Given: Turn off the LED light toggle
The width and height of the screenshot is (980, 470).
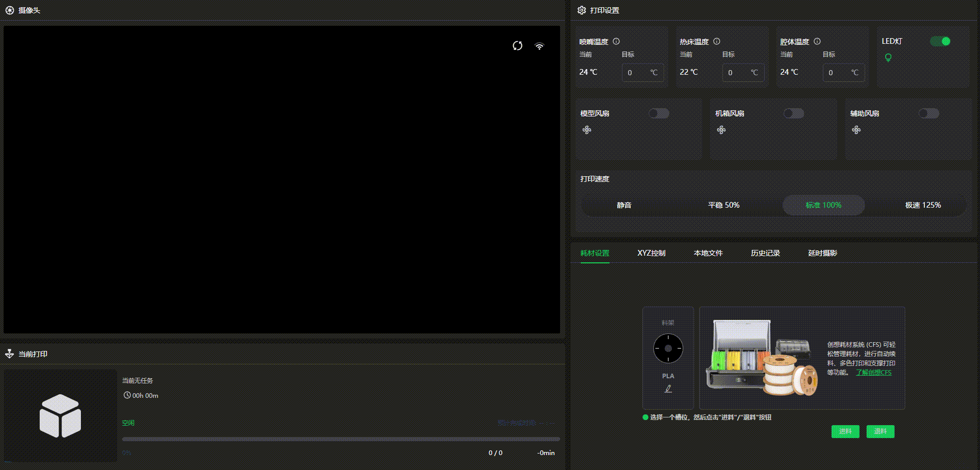Looking at the screenshot, I should [940, 41].
